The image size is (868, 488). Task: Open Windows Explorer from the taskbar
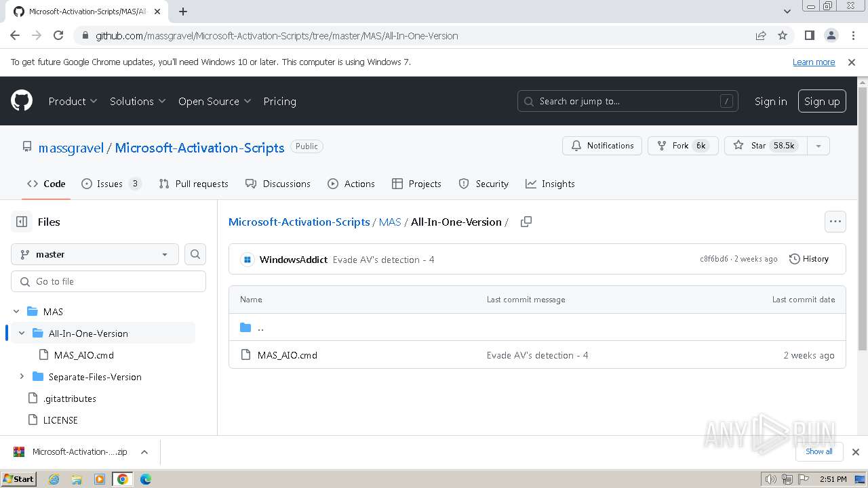pyautogui.click(x=77, y=479)
